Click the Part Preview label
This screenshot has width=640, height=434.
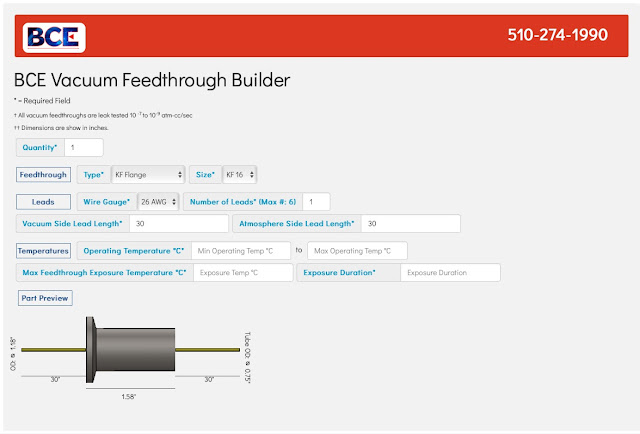[x=45, y=298]
